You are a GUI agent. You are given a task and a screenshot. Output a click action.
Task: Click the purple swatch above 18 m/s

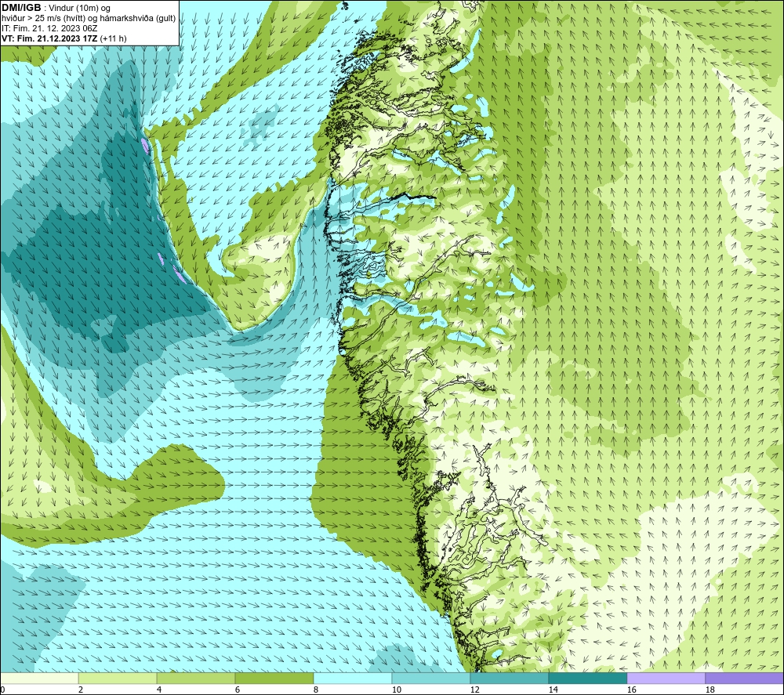coord(744,679)
